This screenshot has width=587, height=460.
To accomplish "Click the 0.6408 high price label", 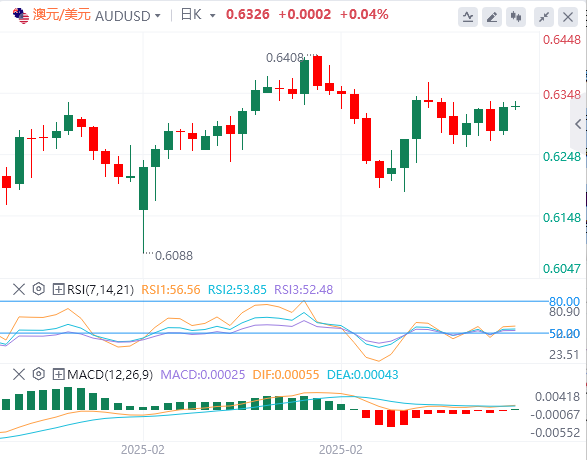I will click(285, 58).
